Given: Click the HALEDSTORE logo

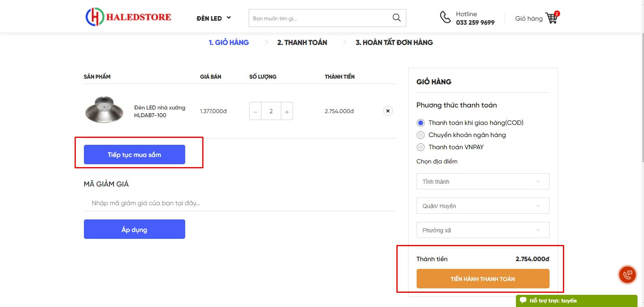Looking at the screenshot, I should tap(128, 17).
